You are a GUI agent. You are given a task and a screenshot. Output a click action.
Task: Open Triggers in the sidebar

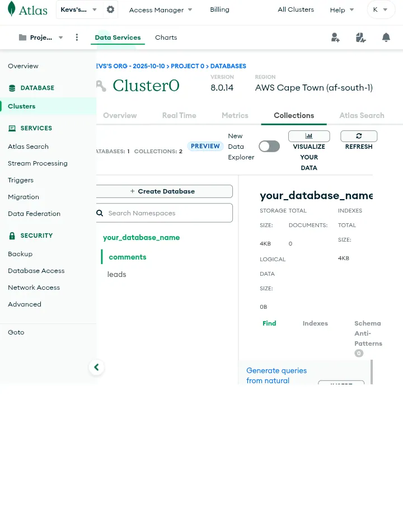click(21, 180)
